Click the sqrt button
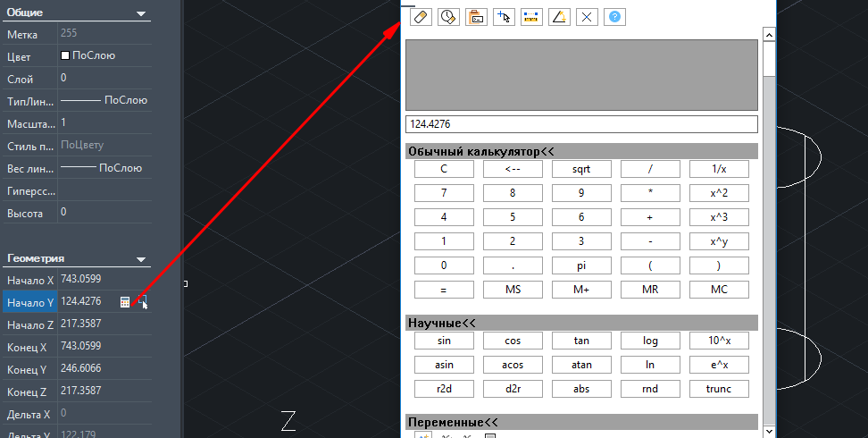Viewport: 868px width, 438px height. [x=581, y=169]
